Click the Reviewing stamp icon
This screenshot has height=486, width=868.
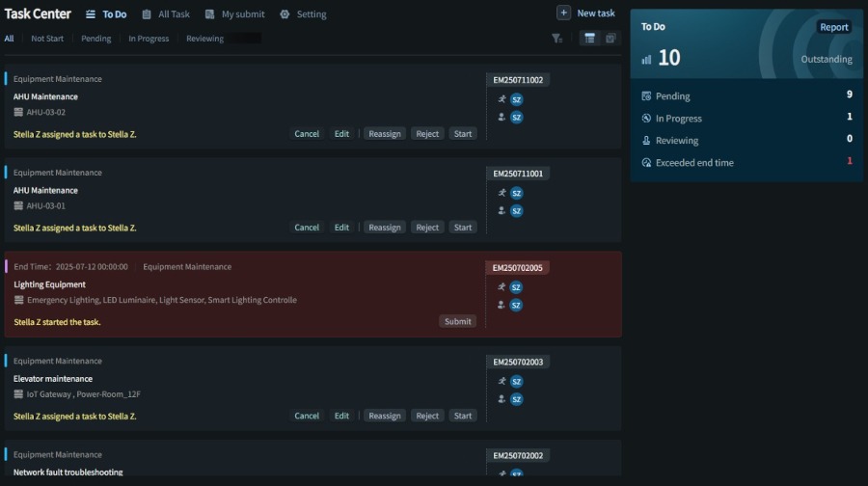click(x=646, y=141)
